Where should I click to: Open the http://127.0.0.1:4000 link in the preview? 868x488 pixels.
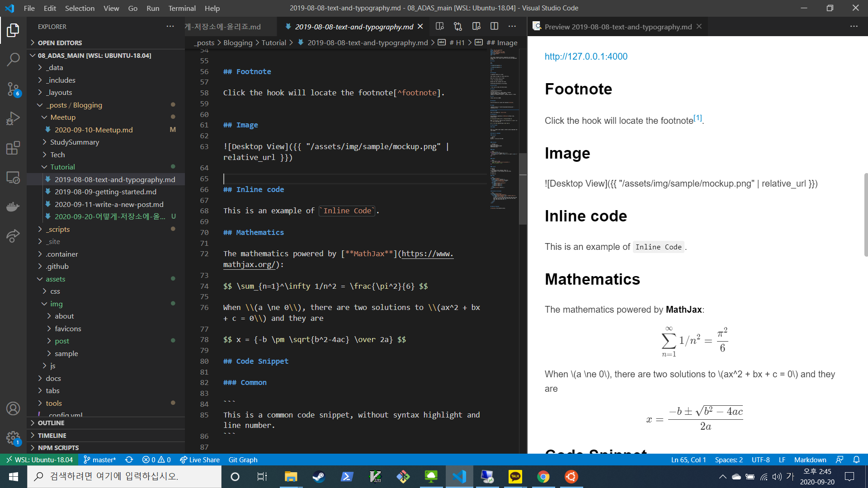pyautogui.click(x=586, y=56)
